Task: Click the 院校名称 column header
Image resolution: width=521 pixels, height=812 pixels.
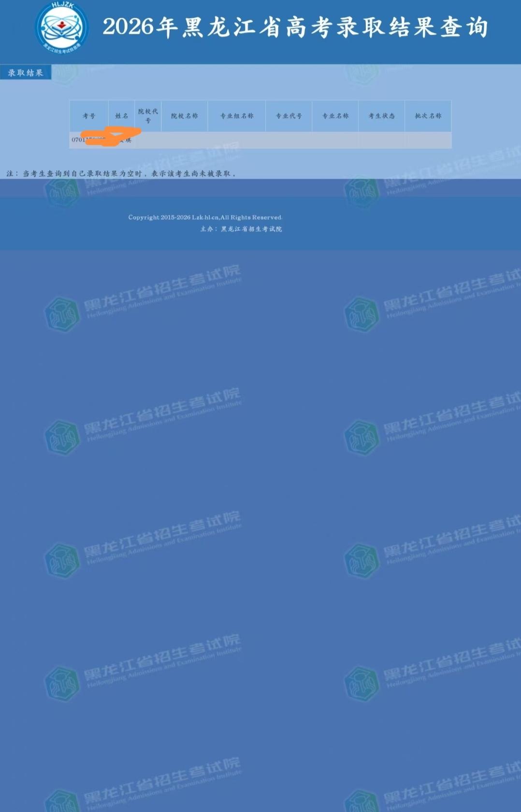Action: [185, 116]
